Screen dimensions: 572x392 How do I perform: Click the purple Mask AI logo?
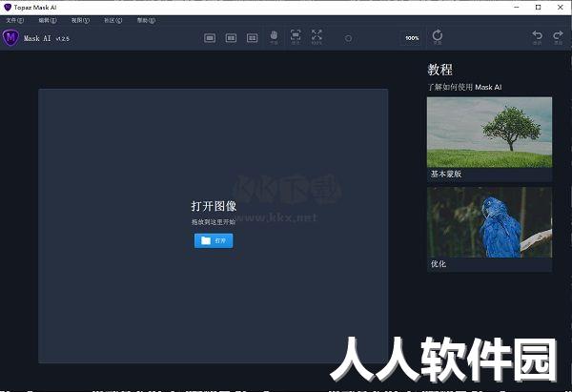tap(10, 37)
